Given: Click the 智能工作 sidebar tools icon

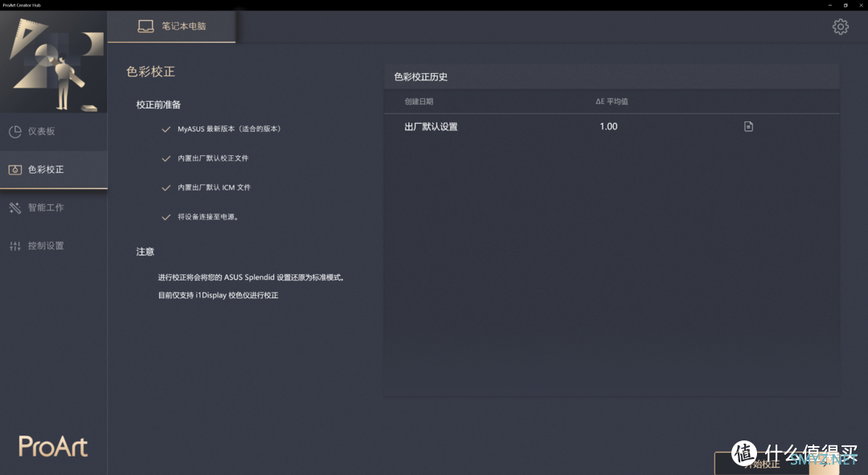Looking at the screenshot, I should (x=14, y=208).
